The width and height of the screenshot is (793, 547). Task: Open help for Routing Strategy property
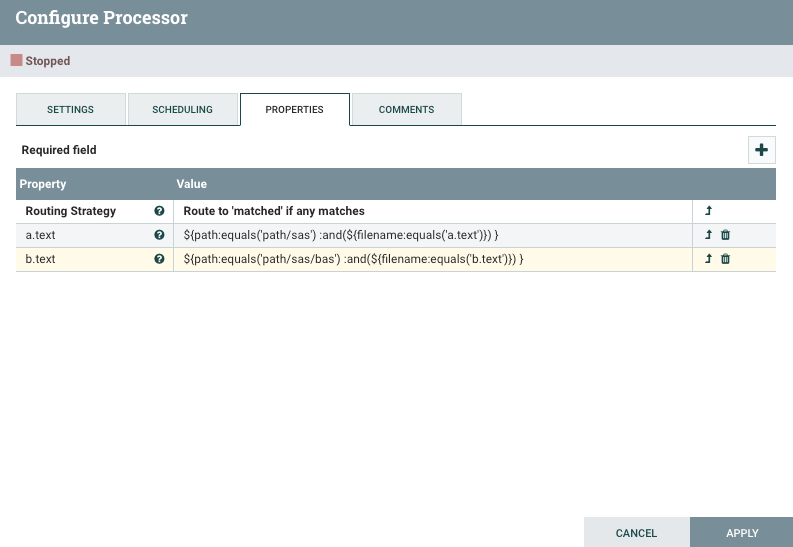pyautogui.click(x=159, y=212)
